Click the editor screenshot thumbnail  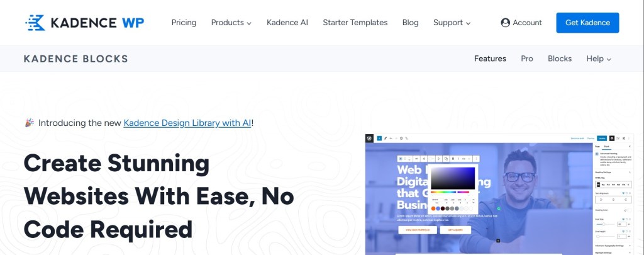pyautogui.click(x=499, y=194)
